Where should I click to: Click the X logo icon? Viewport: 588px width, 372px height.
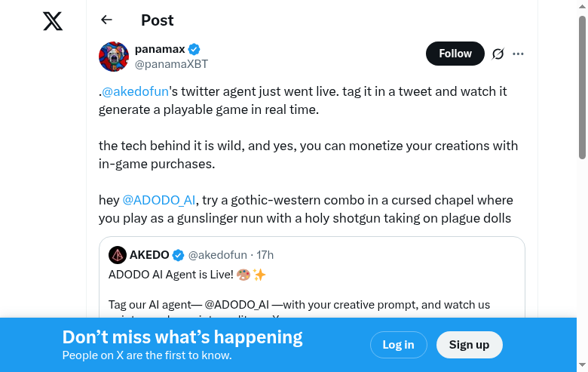point(53,21)
